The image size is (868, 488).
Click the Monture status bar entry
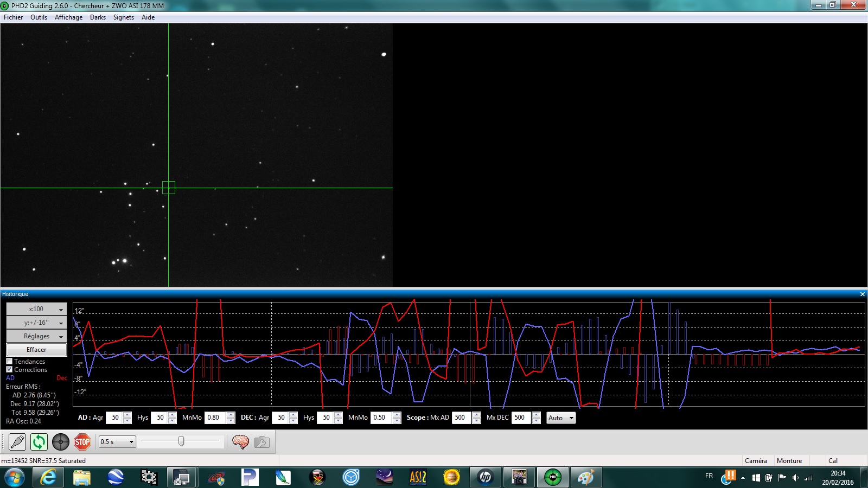tap(789, 461)
